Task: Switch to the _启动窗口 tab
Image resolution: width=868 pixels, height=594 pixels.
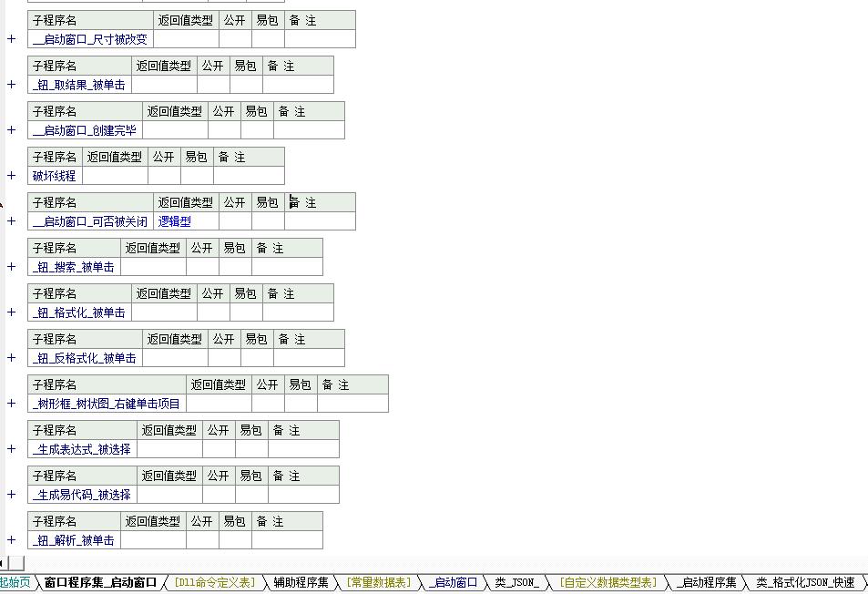Action: click(x=454, y=582)
